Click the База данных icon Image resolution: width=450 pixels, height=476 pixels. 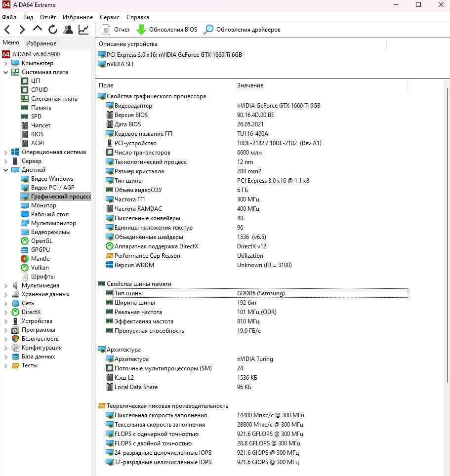pos(15,357)
